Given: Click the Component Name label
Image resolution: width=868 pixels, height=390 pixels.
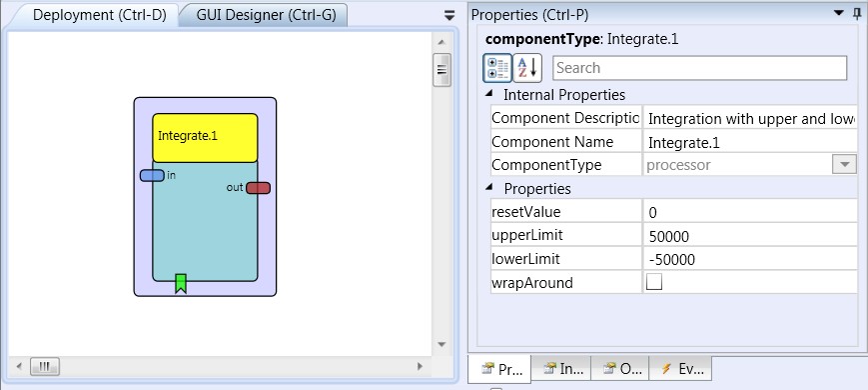Looking at the screenshot, I should [x=552, y=142].
